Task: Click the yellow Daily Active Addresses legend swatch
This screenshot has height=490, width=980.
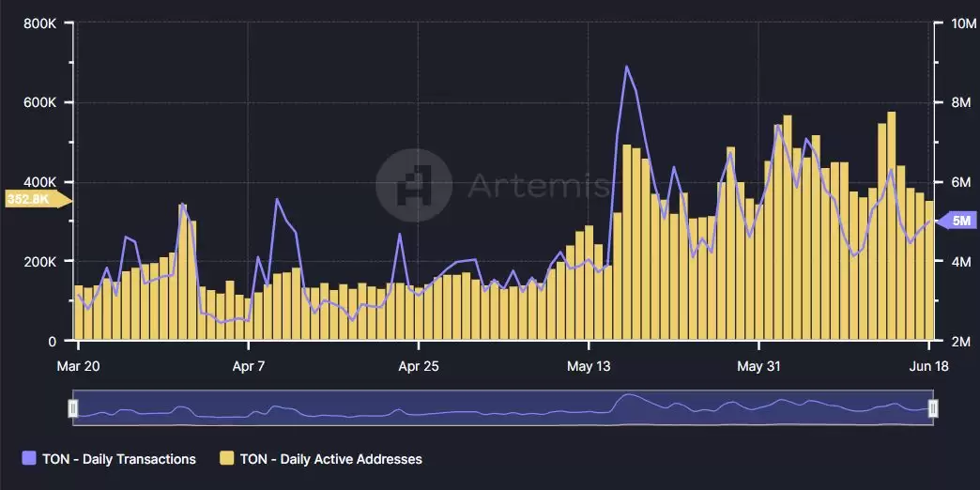Action: [x=226, y=459]
